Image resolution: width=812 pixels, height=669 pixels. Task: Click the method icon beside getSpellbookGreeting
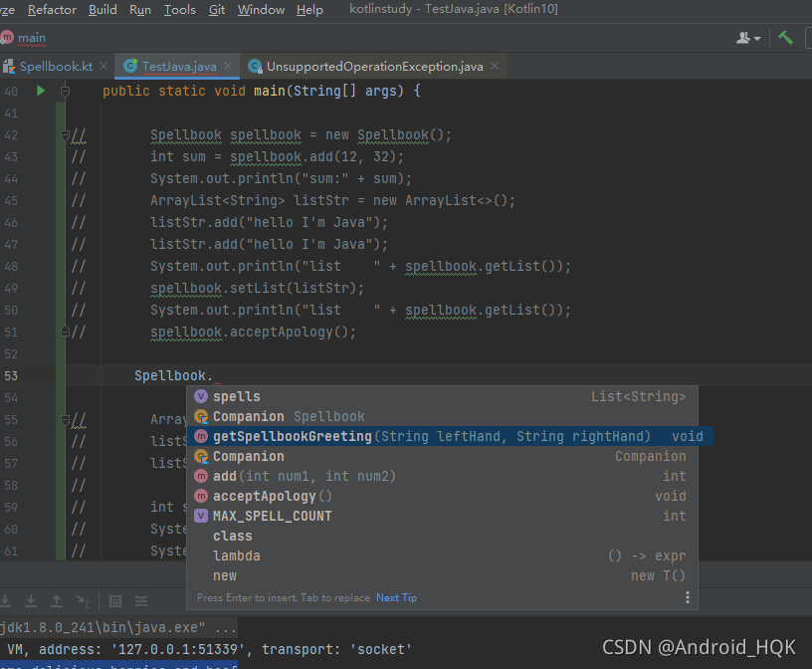[201, 436]
